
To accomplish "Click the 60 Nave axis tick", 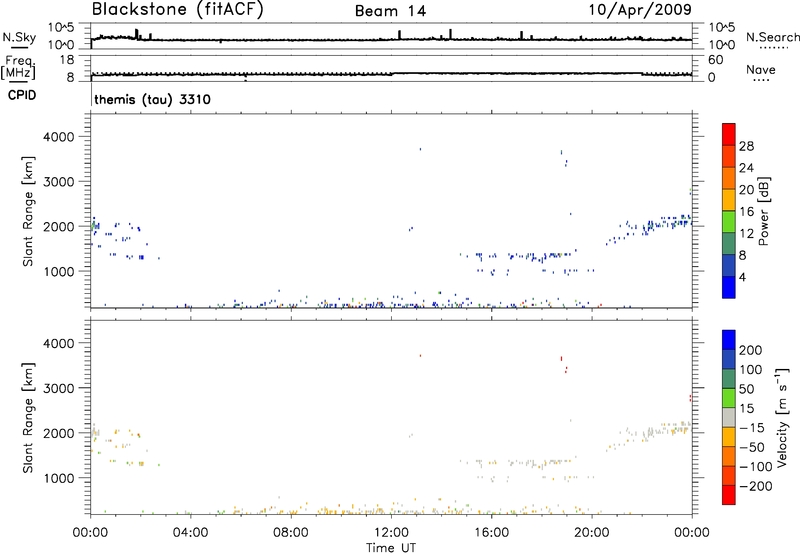I will tap(715, 60).
